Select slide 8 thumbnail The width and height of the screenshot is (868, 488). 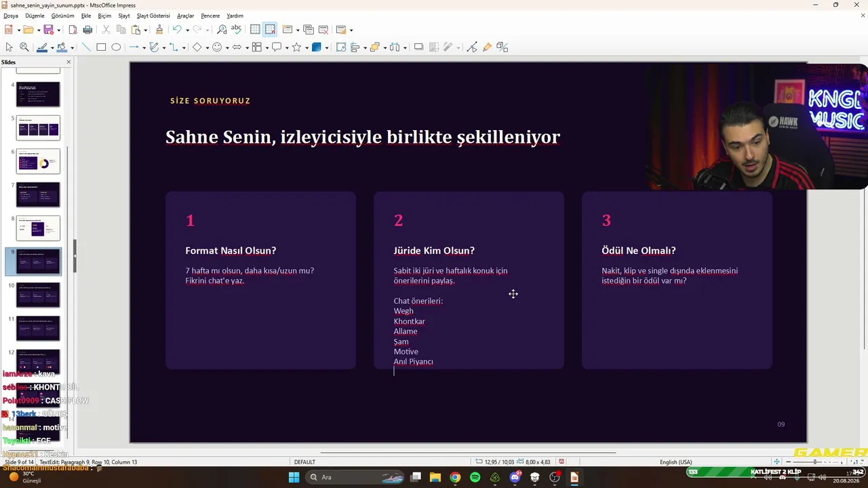pyautogui.click(x=38, y=228)
